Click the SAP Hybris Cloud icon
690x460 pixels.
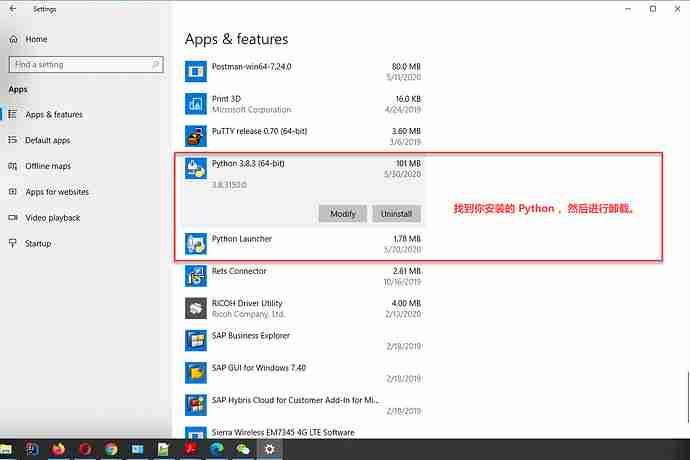196,405
